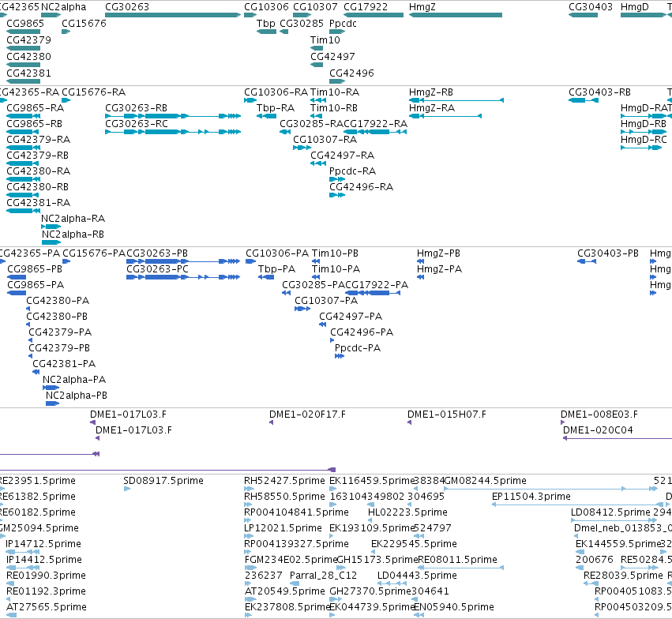The image size is (672, 619).
Task: Select EST LD04443.5prime
Action: tap(417, 576)
